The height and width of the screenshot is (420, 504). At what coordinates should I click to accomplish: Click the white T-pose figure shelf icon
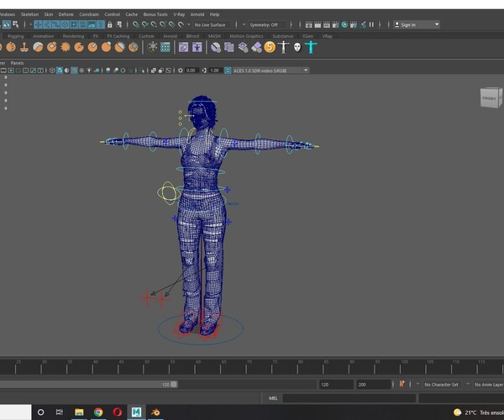tap(284, 47)
